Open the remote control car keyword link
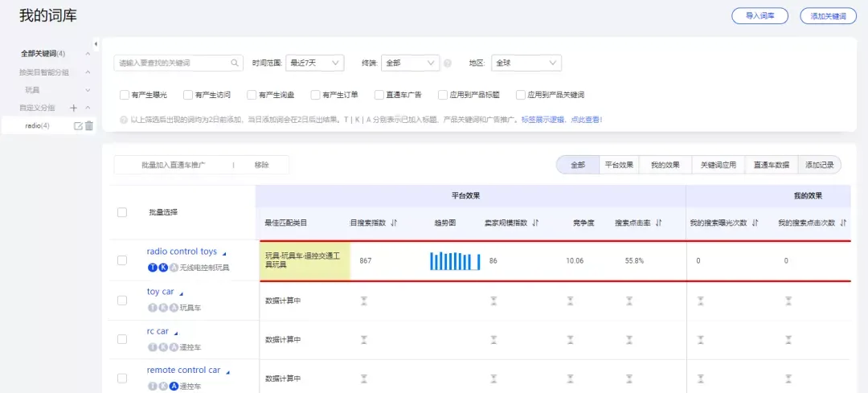Viewport: 868px width, 393px height. pyautogui.click(x=183, y=370)
